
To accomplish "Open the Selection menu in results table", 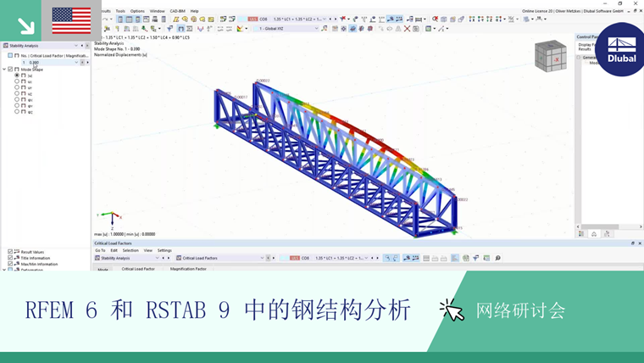I will (x=130, y=250).
